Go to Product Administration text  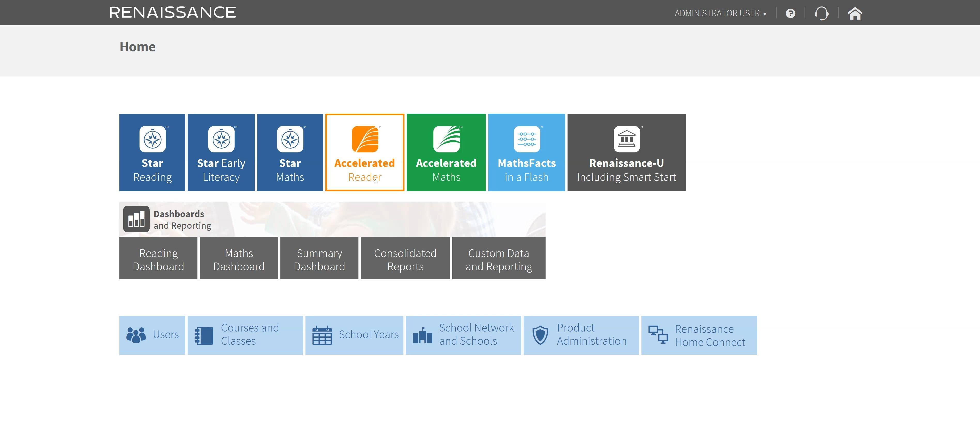click(x=592, y=334)
